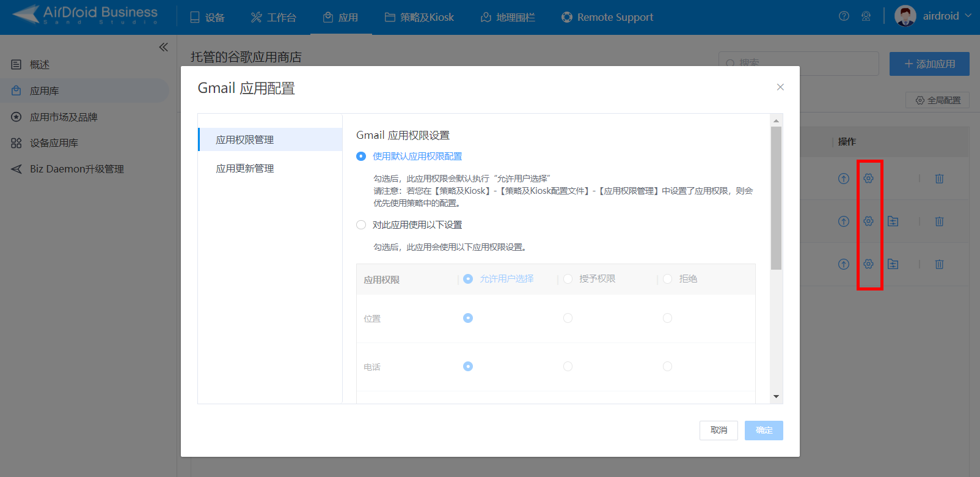The image size is (980, 477).
Task: Select 拒绝 radio for 电话 row
Action: [x=668, y=366]
